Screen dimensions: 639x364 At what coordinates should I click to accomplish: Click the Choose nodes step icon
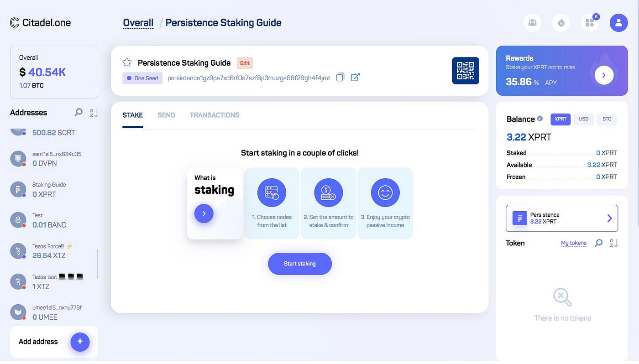click(272, 192)
